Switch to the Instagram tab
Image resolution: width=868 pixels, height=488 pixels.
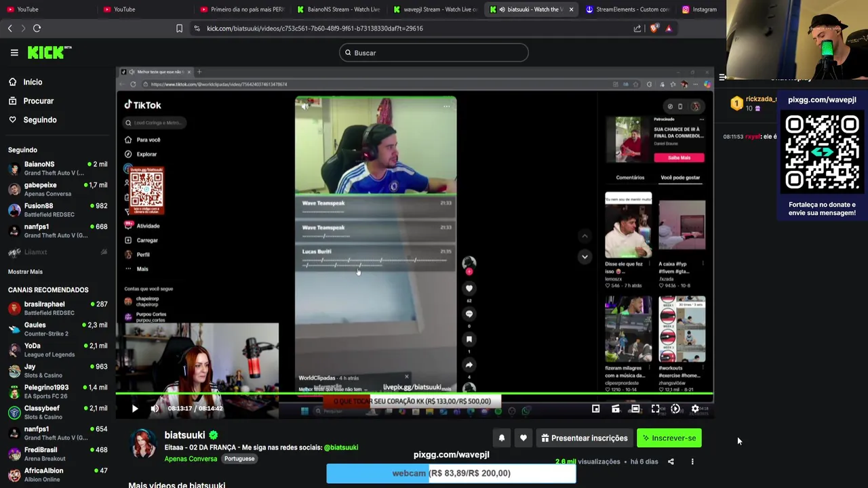pos(699,9)
